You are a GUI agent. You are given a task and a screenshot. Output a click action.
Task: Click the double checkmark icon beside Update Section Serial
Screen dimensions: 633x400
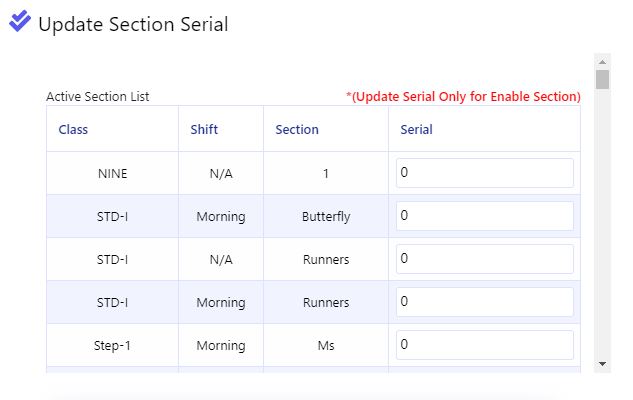pyautogui.click(x=20, y=21)
